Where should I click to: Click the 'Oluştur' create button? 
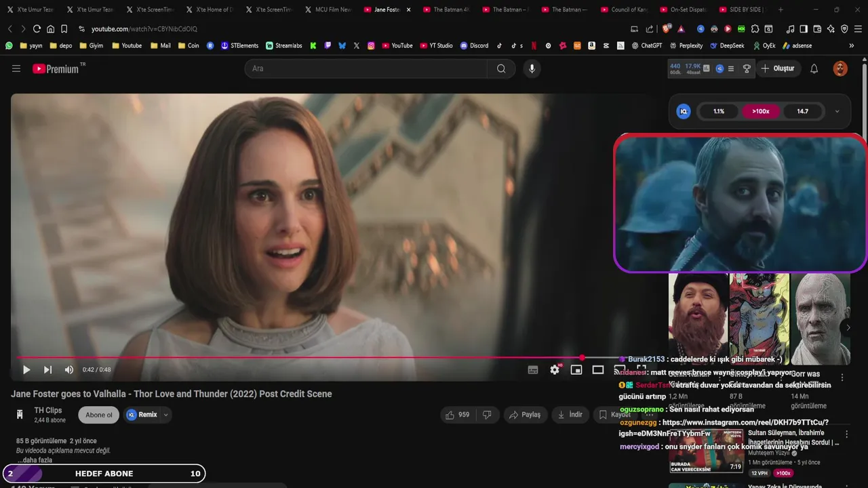point(778,68)
